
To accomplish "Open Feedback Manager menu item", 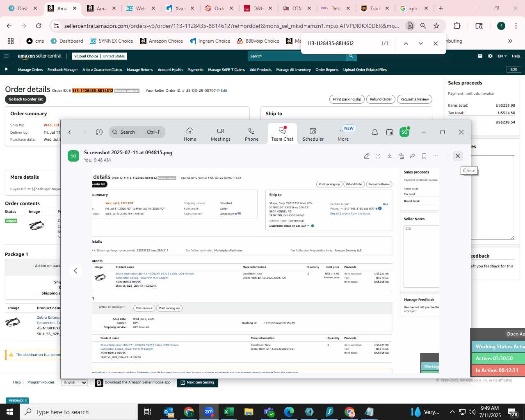I will coord(63,70).
